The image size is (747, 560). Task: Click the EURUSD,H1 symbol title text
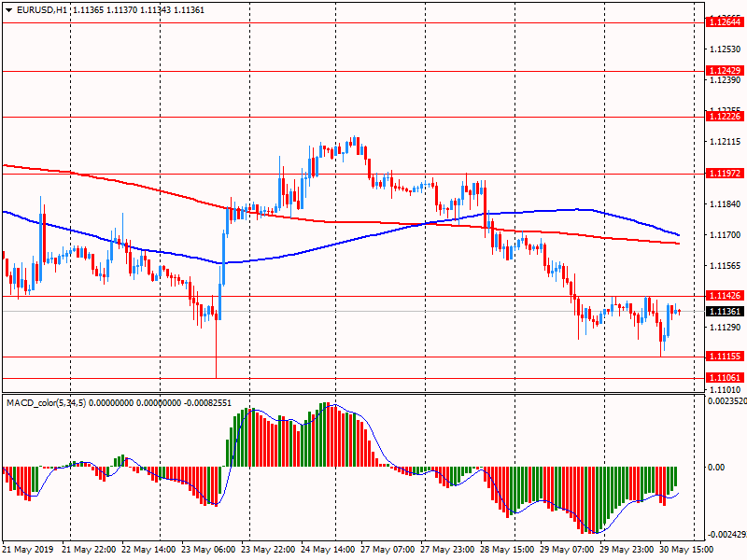(x=43, y=9)
